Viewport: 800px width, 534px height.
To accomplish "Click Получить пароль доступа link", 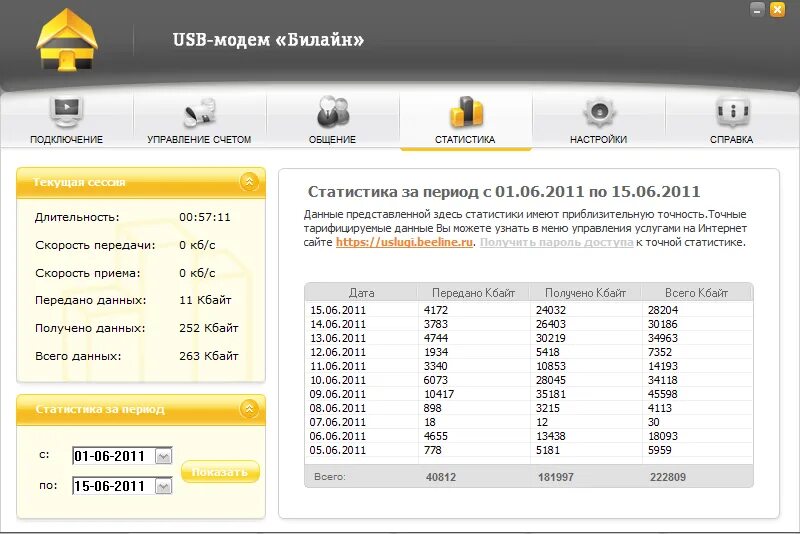I will (557, 242).
